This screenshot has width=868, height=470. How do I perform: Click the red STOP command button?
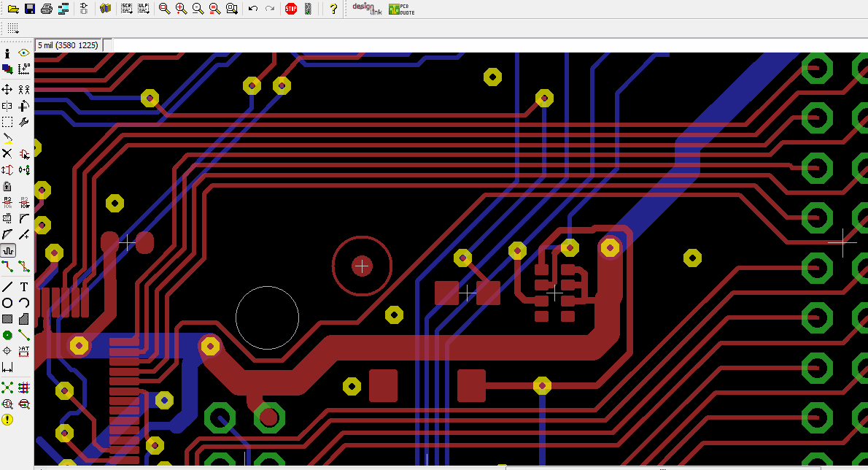coord(291,8)
